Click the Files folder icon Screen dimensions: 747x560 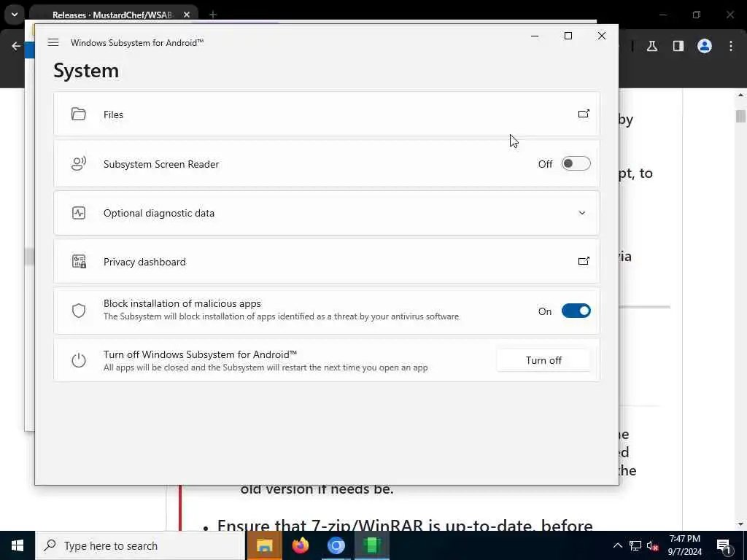pos(79,114)
